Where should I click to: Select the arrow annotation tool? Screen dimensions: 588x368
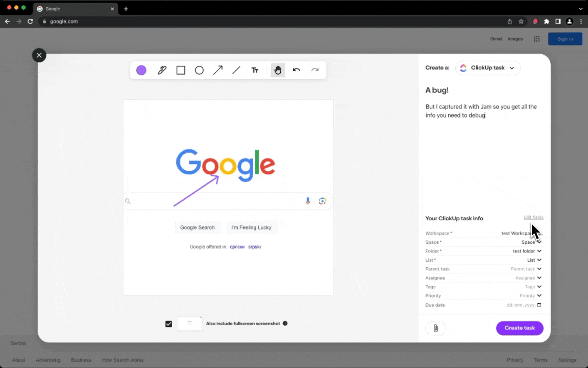(x=218, y=70)
